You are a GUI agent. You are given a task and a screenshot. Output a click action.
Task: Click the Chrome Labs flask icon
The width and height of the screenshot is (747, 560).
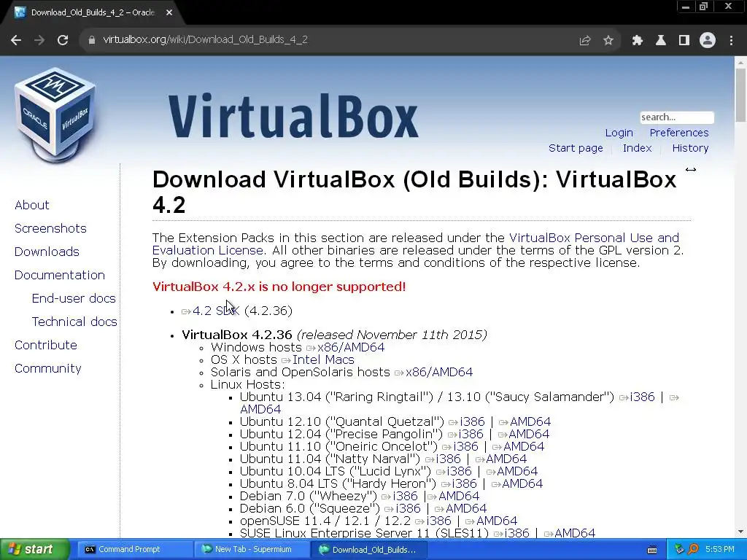tap(661, 41)
